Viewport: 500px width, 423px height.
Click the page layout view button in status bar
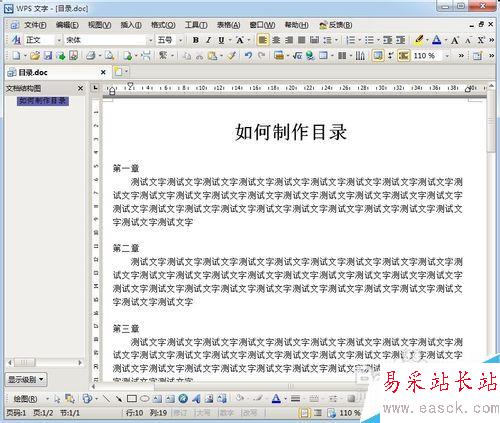pos(304,413)
